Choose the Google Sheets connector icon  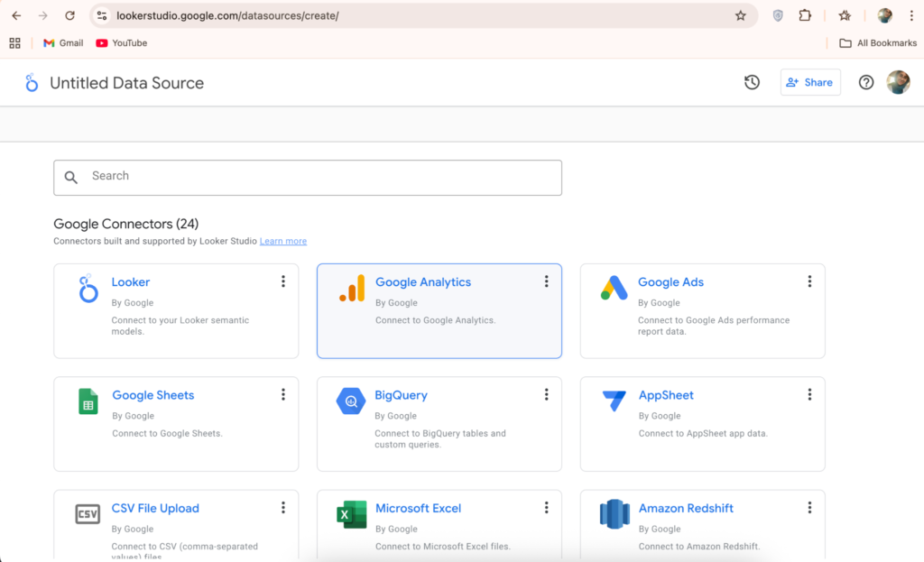pos(88,401)
